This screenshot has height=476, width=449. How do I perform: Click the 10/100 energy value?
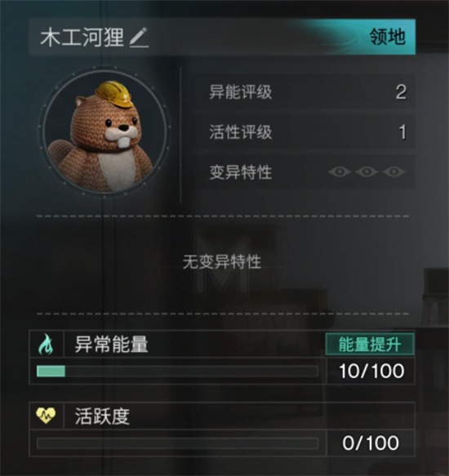click(x=371, y=371)
